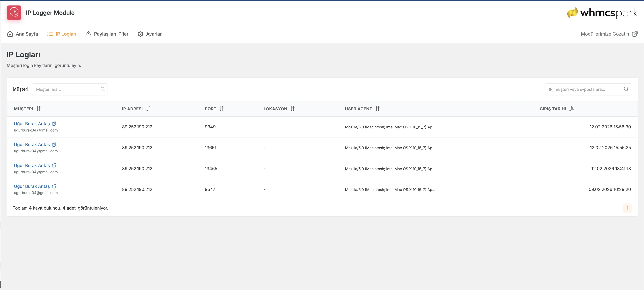Select port value 13651
The image size is (644, 290).
coord(210,148)
